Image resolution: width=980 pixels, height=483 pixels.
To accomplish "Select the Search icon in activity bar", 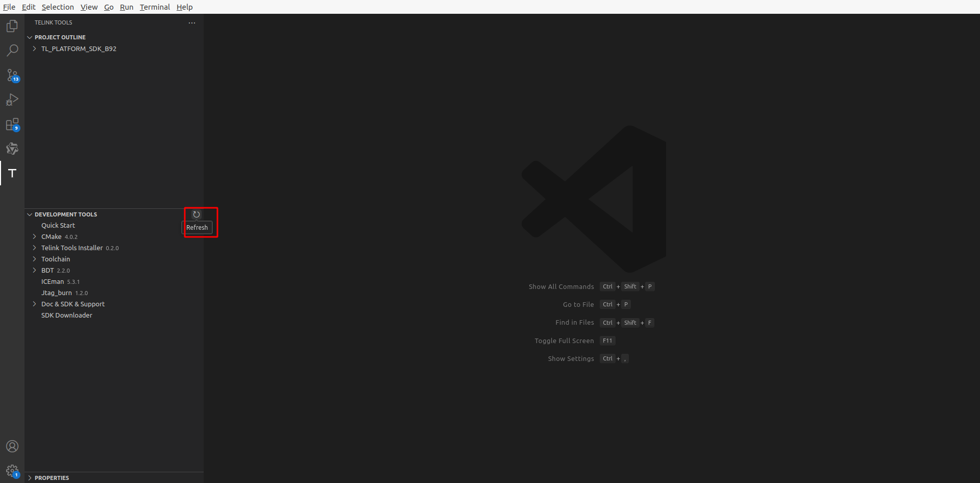I will [12, 50].
